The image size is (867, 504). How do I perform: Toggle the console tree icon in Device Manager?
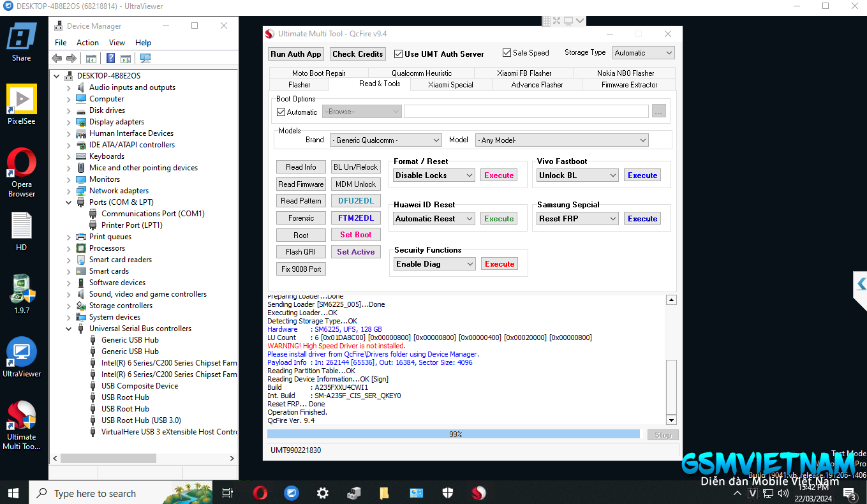coord(91,58)
